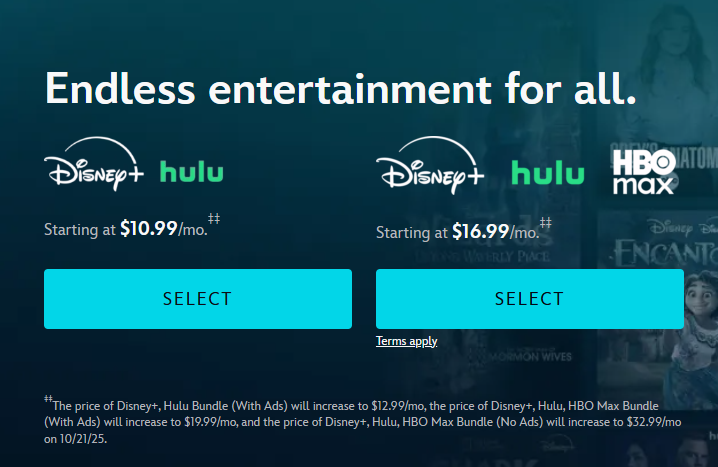Select the Disney+, Hulu bundle at $10.99

click(197, 298)
